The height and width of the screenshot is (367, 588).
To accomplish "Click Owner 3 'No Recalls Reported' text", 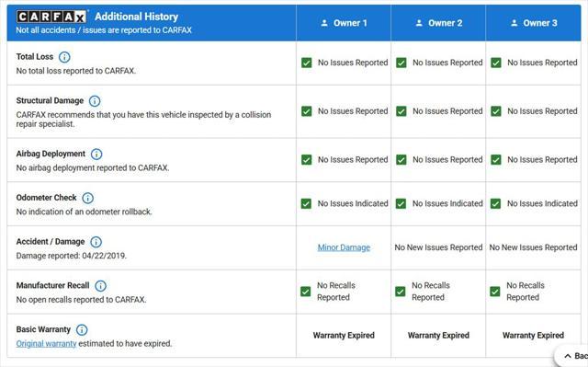I will coord(526,292).
